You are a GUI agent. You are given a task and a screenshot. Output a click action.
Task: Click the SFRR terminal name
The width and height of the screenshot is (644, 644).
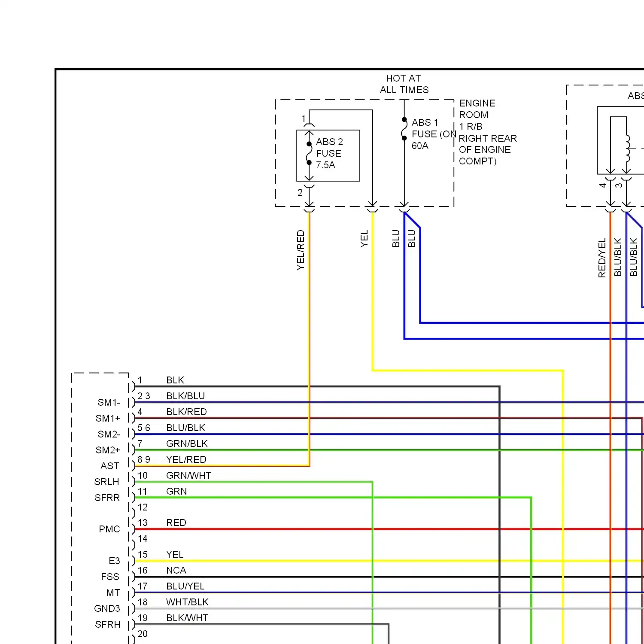107,498
